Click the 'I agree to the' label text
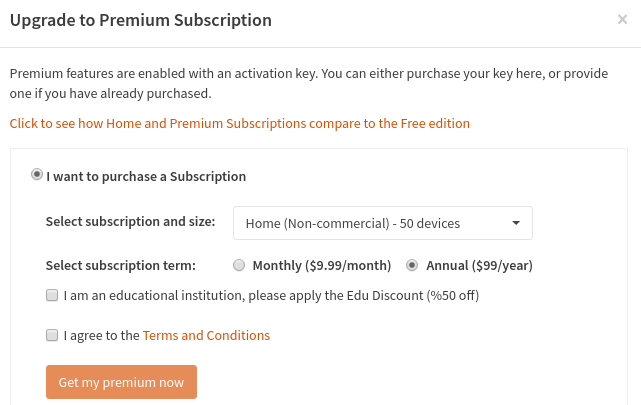This screenshot has height=405, width=641. click(x=101, y=335)
